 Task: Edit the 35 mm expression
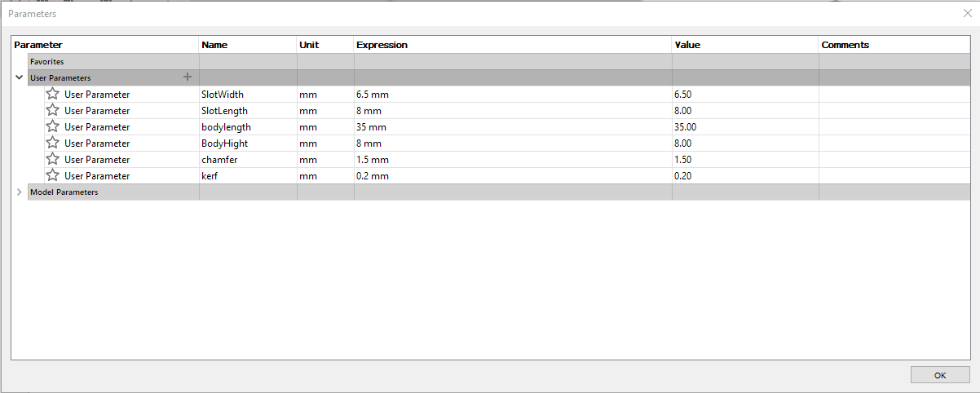point(513,126)
